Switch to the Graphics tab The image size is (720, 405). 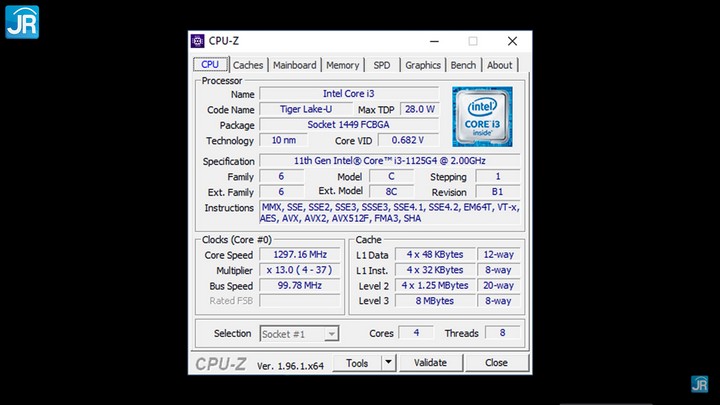click(423, 65)
